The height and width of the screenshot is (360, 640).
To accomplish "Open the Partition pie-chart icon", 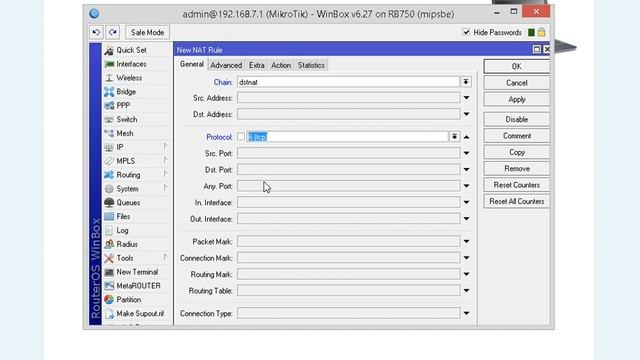I will [109, 300].
